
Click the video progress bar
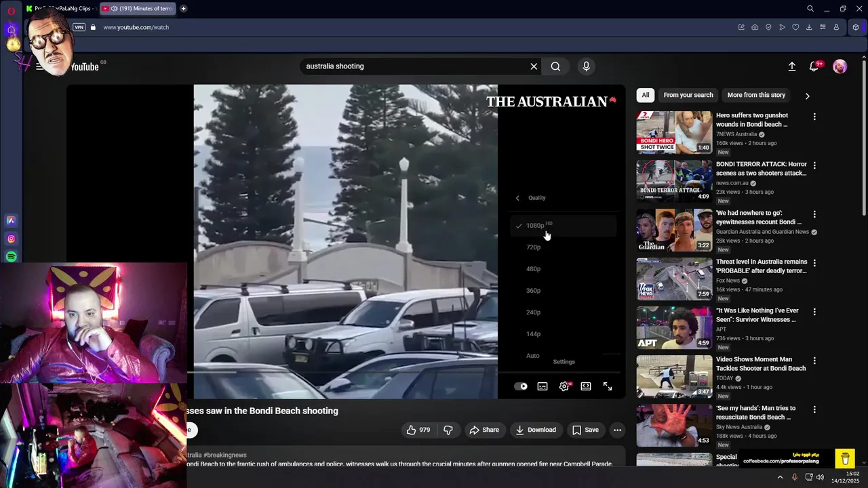pos(403,372)
